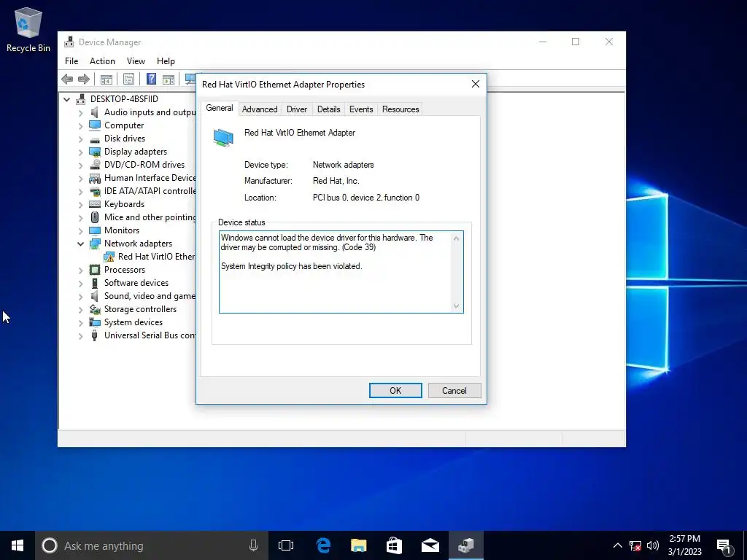Click Cancel in the Properties dialog
The width and height of the screenshot is (747, 560).
[454, 391]
